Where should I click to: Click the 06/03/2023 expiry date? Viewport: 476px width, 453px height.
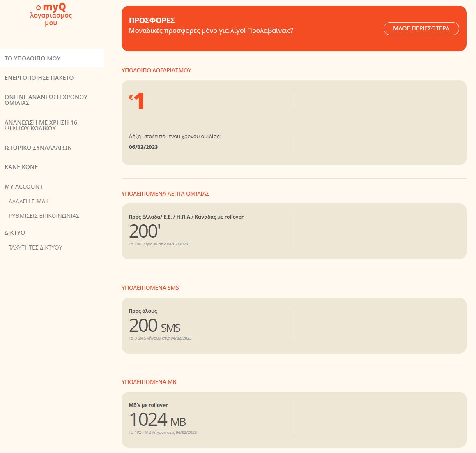point(143,147)
